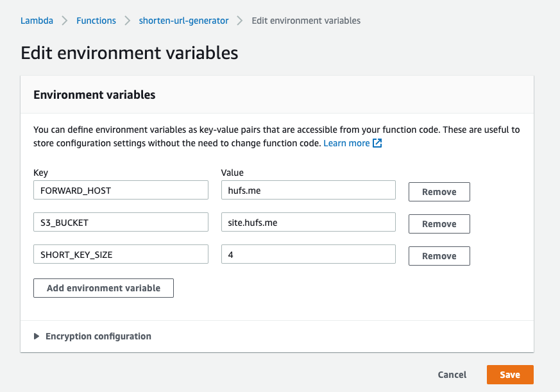Click the hufs.me value field
Image resolution: width=560 pixels, height=392 pixels.
pyautogui.click(x=308, y=191)
